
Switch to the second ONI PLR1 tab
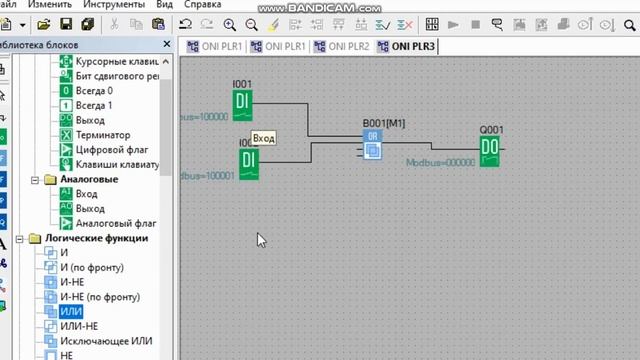[278, 47]
